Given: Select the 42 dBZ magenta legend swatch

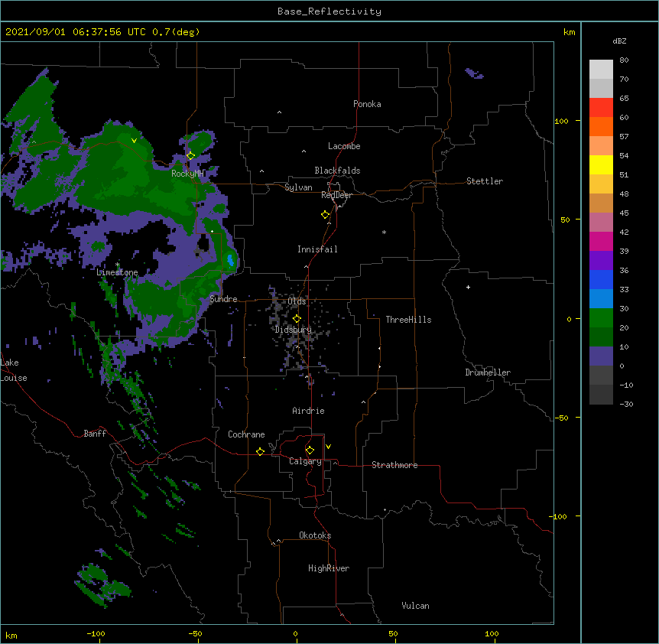Looking at the screenshot, I should [601, 241].
